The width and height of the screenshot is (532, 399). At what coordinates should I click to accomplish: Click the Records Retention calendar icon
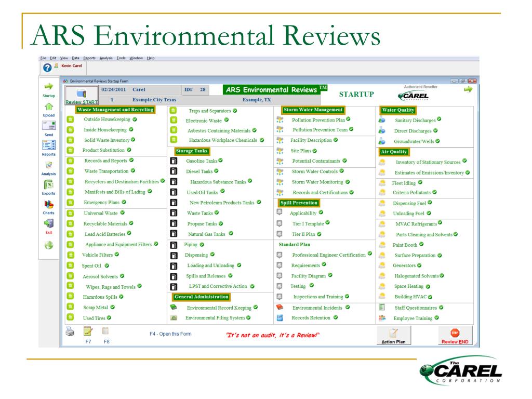point(280,318)
